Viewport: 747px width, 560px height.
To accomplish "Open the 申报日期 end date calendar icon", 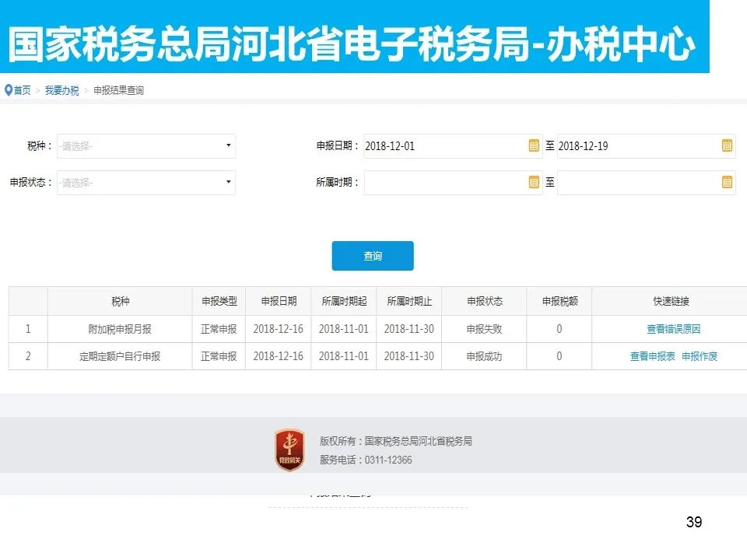I will (x=727, y=145).
